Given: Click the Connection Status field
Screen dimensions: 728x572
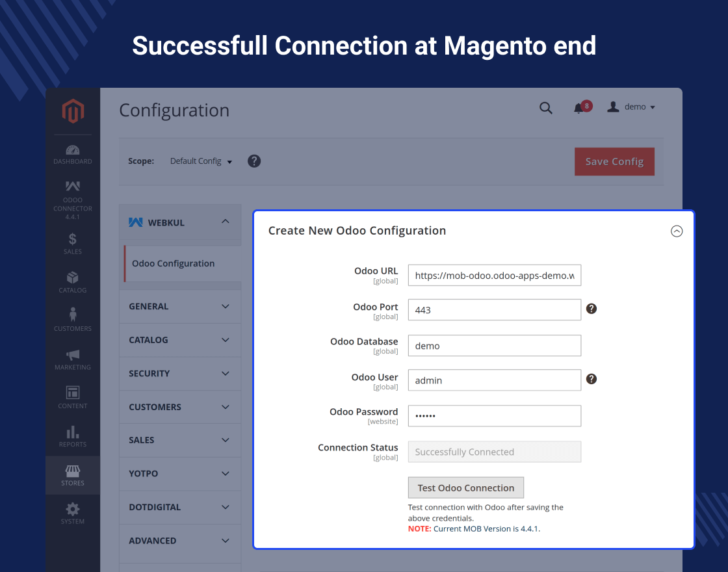Looking at the screenshot, I should [x=495, y=452].
